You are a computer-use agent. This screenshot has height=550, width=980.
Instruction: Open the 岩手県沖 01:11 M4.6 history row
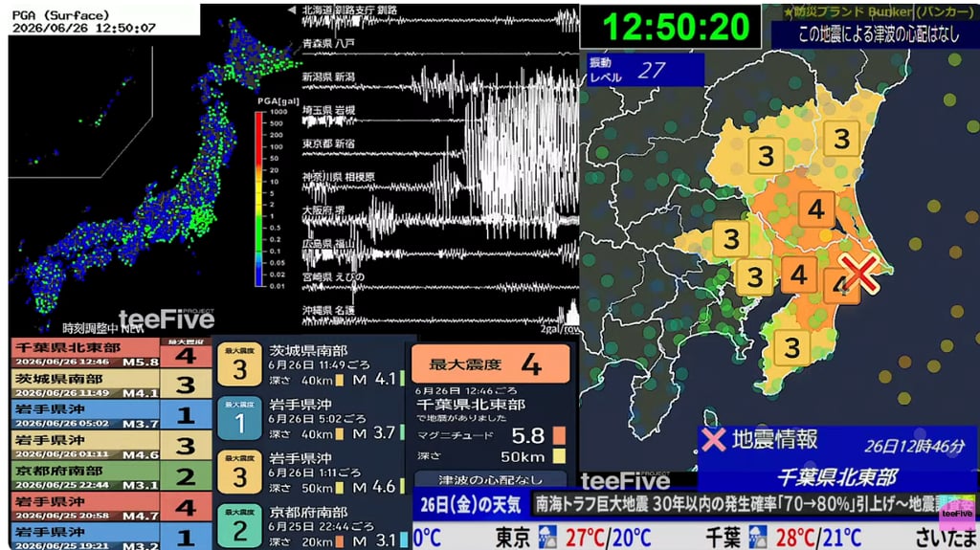[111, 447]
